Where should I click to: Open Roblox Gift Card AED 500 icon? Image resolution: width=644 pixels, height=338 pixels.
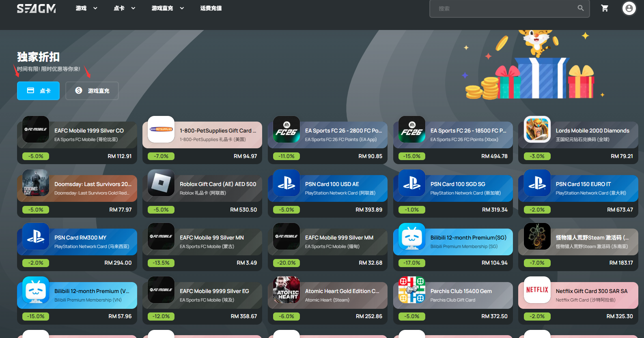[161, 183]
